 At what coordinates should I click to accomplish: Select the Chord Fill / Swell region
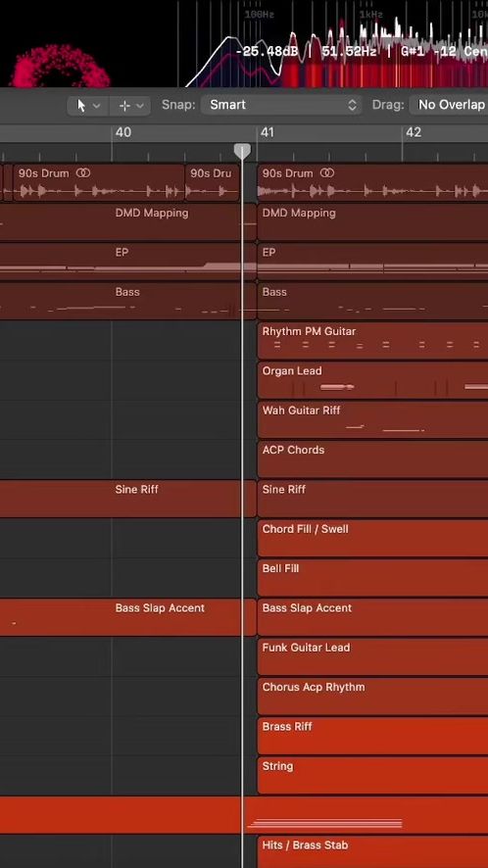coord(372,538)
